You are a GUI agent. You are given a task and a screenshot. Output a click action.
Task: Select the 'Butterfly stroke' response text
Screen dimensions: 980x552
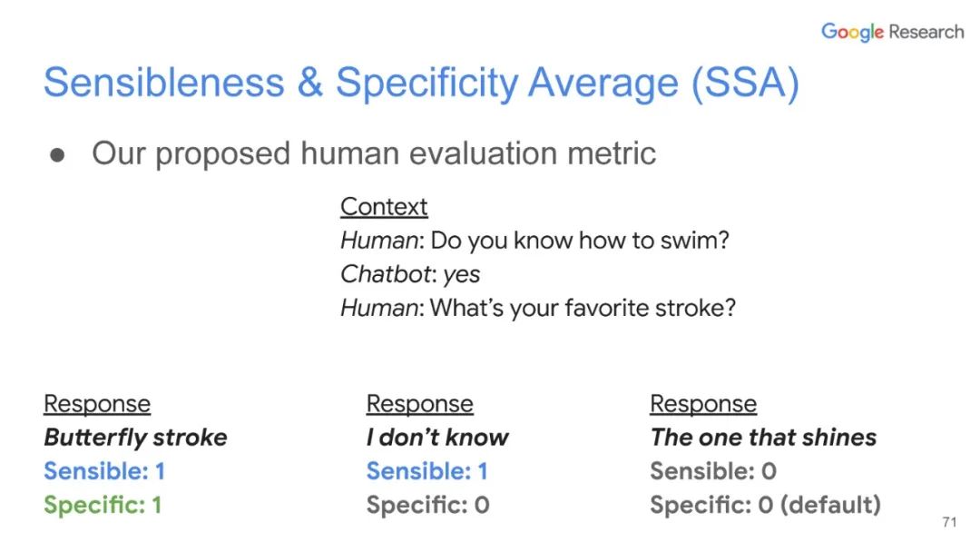(x=135, y=438)
